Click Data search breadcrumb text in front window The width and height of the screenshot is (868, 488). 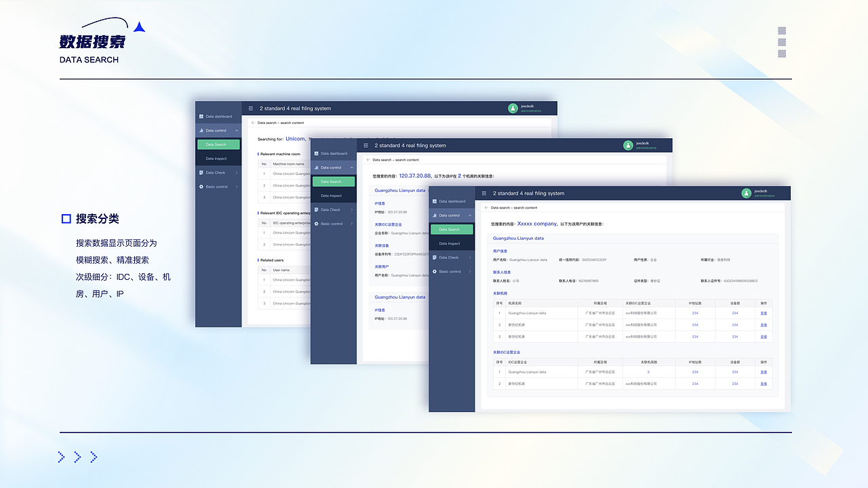pyautogui.click(x=514, y=208)
